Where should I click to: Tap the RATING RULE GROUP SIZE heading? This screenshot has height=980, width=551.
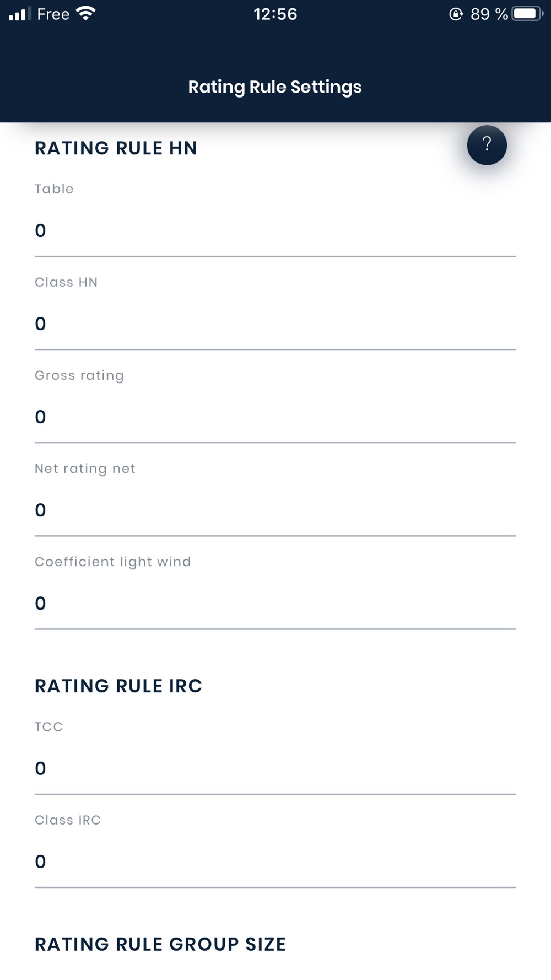click(160, 945)
